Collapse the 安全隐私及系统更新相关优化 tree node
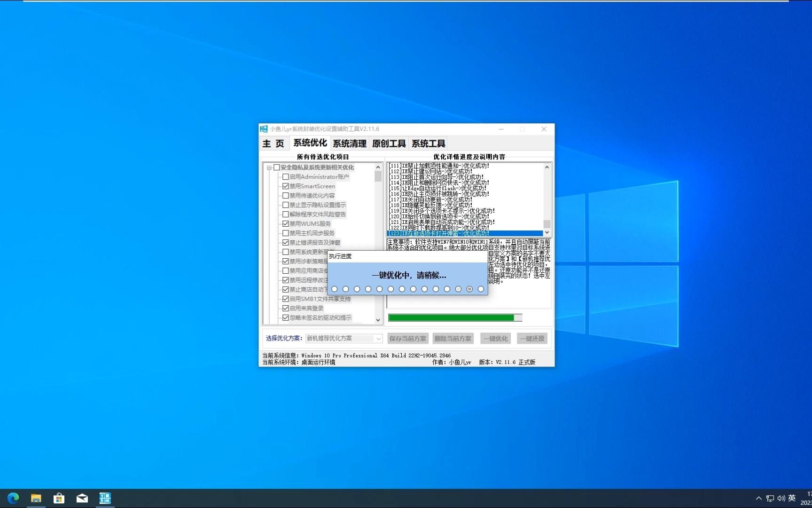 coord(269,167)
